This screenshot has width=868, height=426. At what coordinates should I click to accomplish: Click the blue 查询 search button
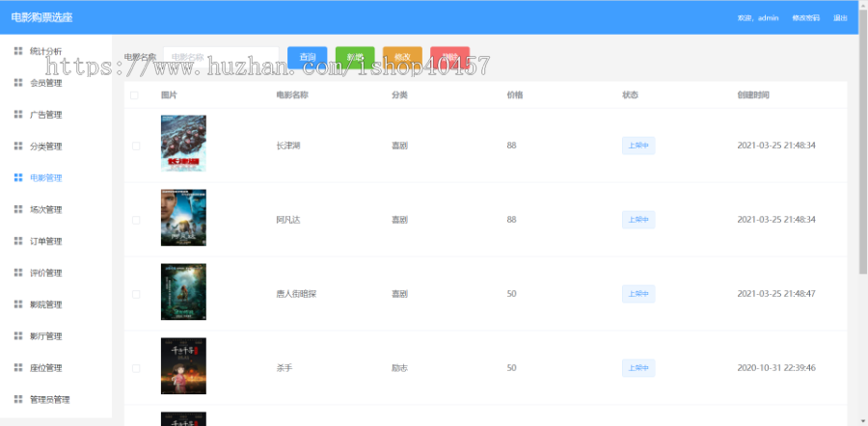pos(308,57)
